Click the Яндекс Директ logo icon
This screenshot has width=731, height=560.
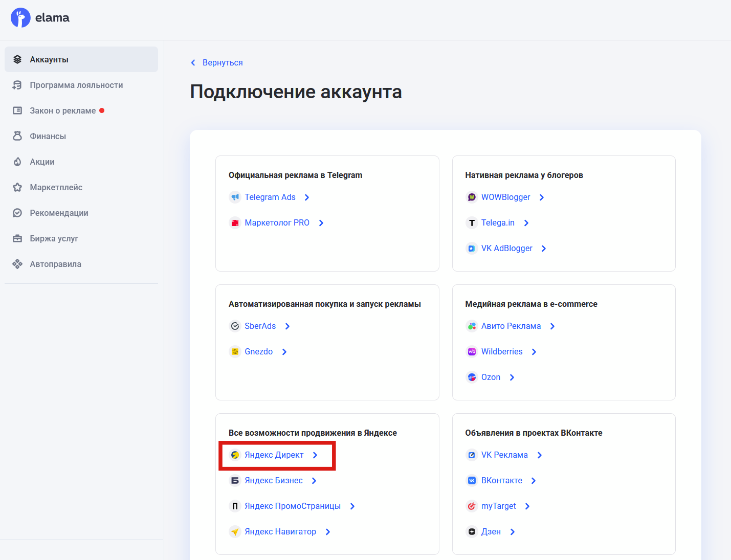(x=235, y=455)
